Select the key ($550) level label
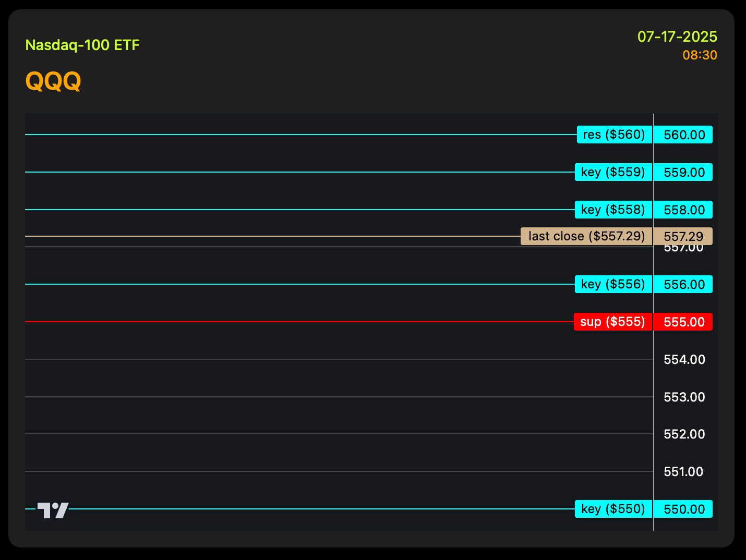 coord(613,509)
